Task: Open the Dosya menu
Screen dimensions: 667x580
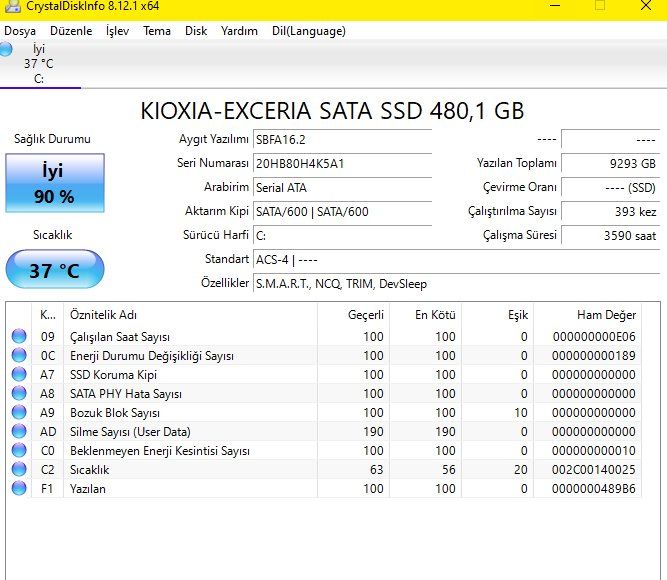Action: click(x=20, y=31)
